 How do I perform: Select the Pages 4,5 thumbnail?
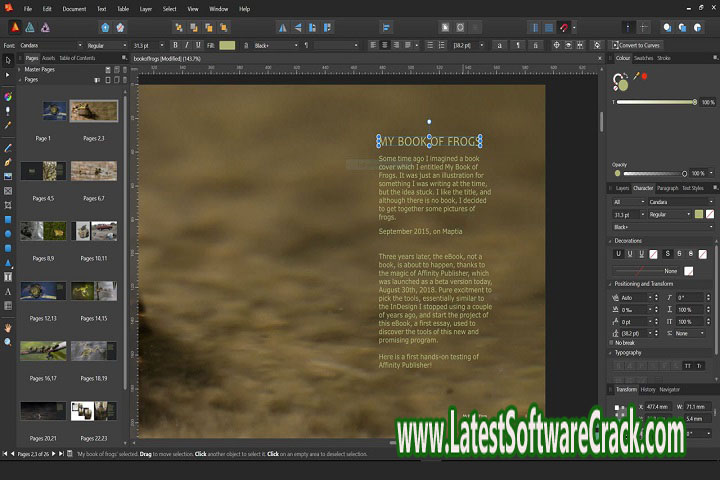(x=43, y=171)
